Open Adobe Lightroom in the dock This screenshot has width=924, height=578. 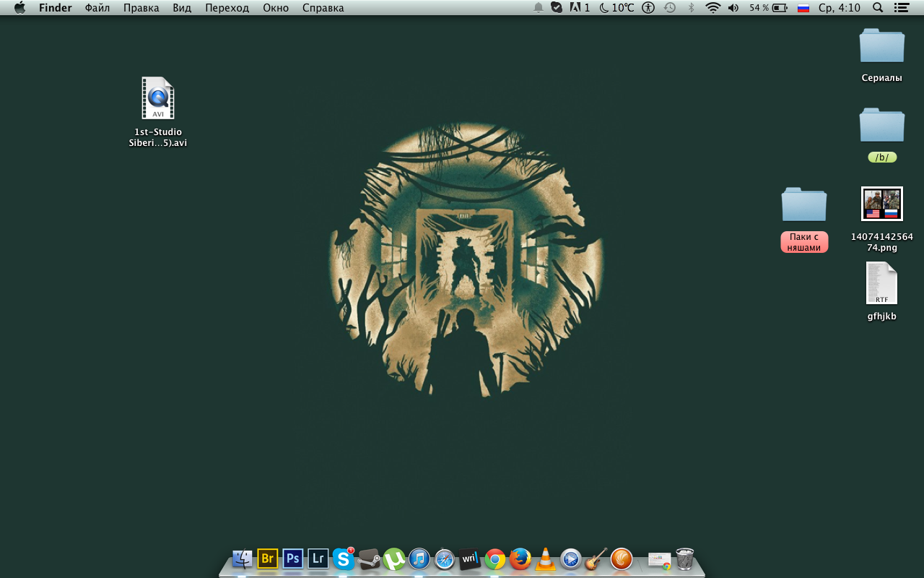(x=318, y=558)
